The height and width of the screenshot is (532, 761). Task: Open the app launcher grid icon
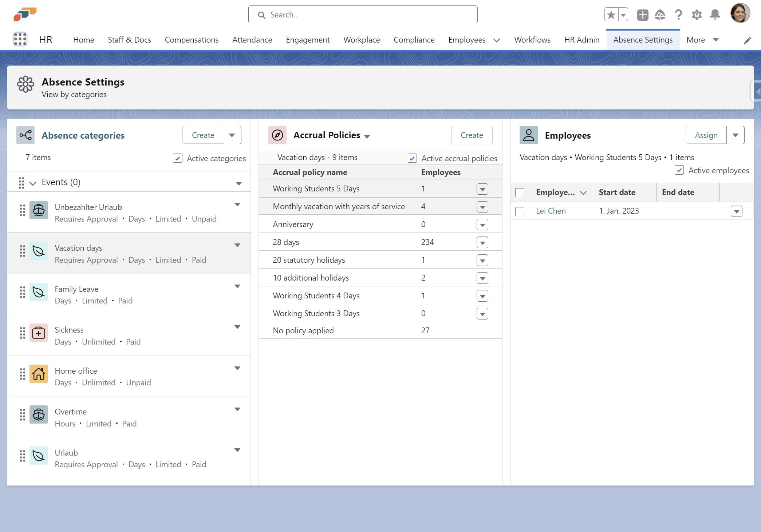tap(20, 39)
